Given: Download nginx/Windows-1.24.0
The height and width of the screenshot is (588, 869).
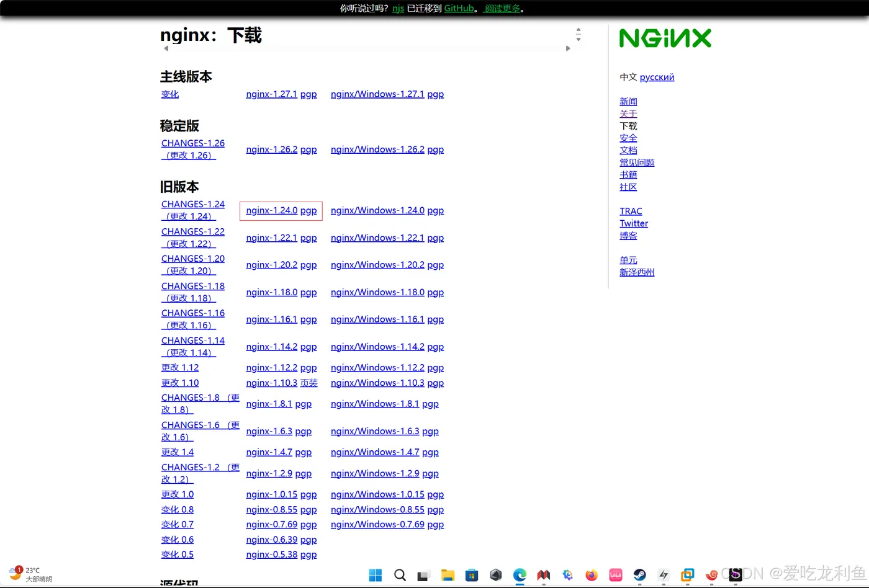Looking at the screenshot, I should coord(377,210).
